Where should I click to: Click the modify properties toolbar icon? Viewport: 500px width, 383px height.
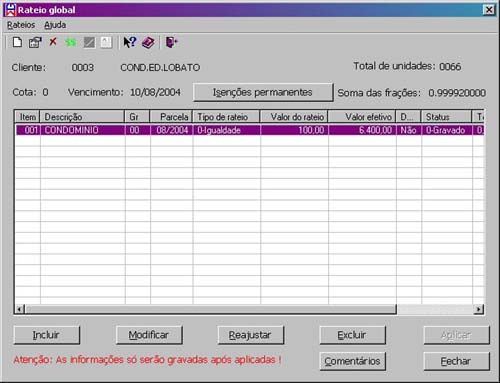(x=35, y=42)
